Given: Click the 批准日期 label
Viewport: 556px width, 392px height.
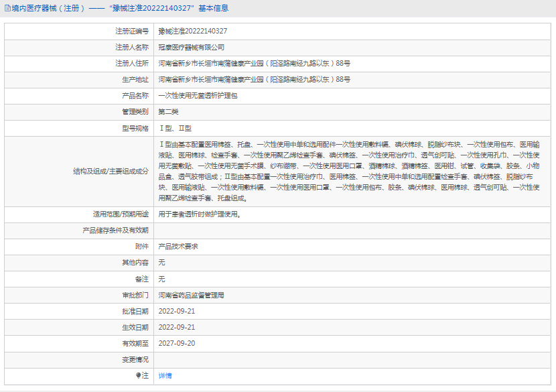Looking at the screenshot, I should [135, 311].
